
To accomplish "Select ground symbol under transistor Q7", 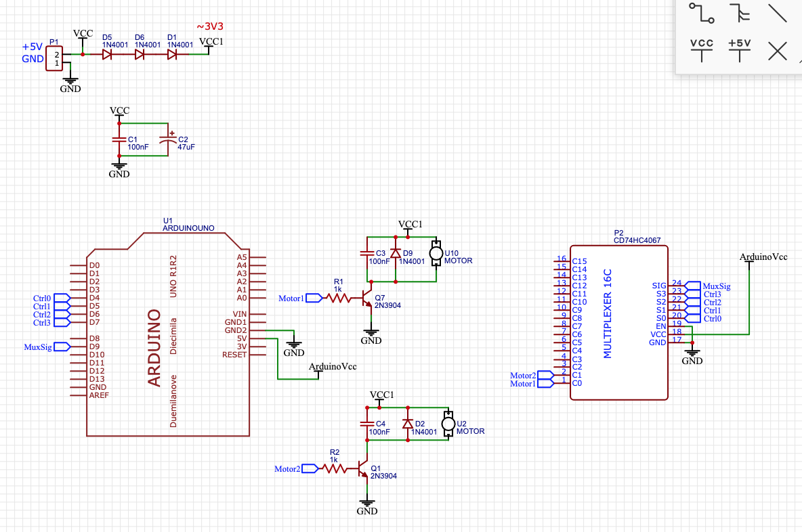I will (371, 333).
